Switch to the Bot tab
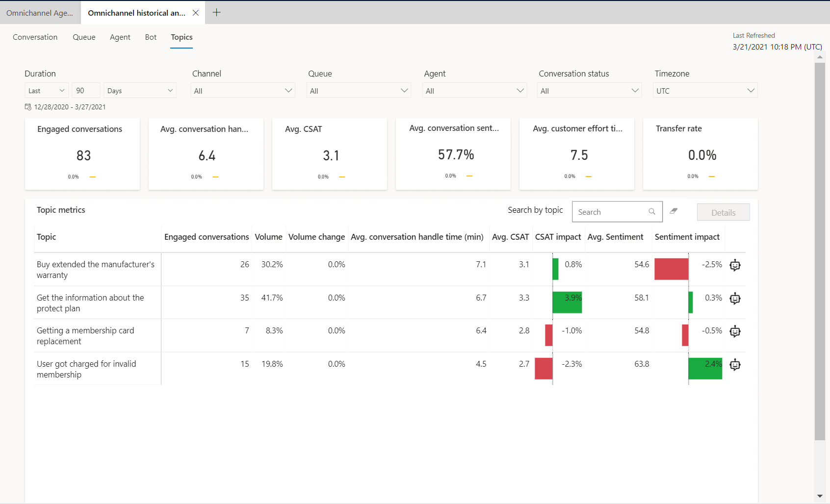The image size is (830, 504). click(x=151, y=37)
